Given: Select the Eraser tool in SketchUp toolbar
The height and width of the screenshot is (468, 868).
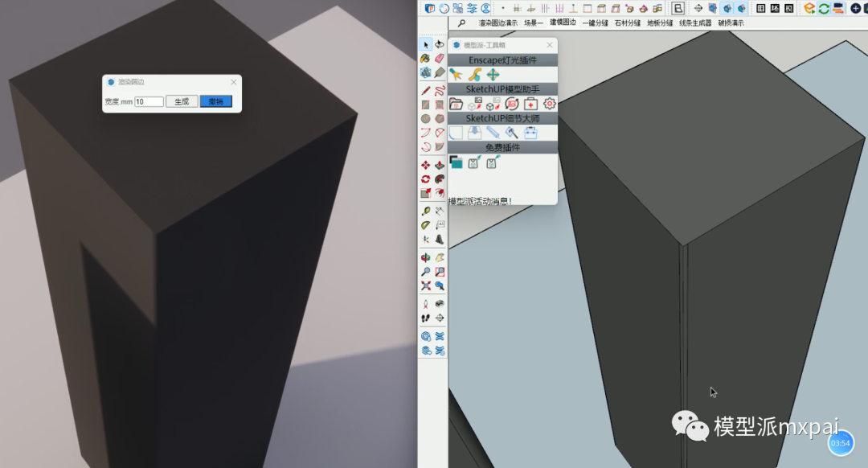Looking at the screenshot, I should 440,58.
